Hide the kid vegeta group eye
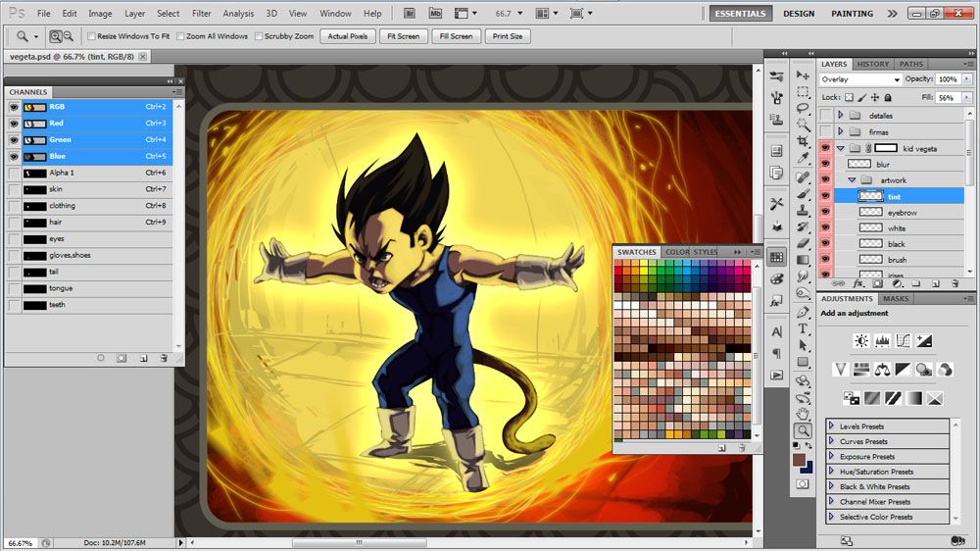The width and height of the screenshot is (980, 551). point(825,148)
